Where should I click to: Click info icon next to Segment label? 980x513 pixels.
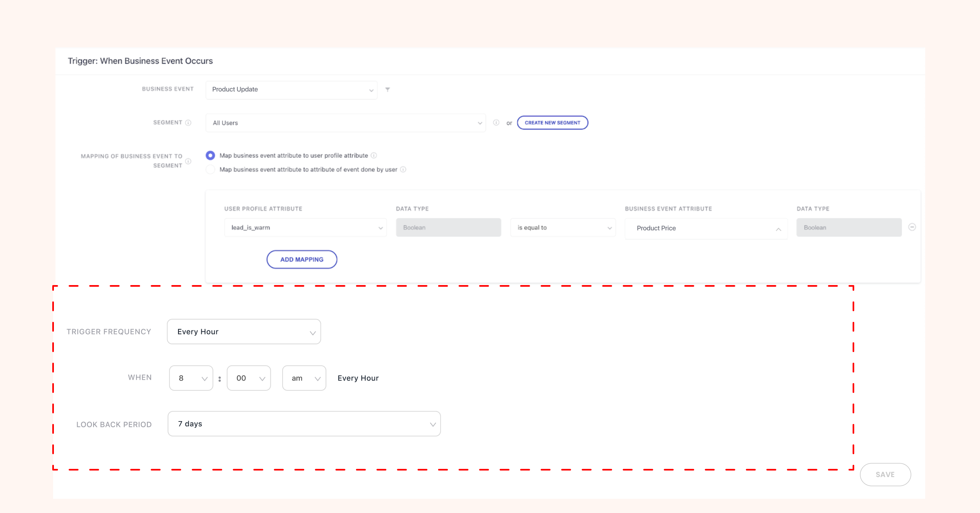[x=188, y=123]
